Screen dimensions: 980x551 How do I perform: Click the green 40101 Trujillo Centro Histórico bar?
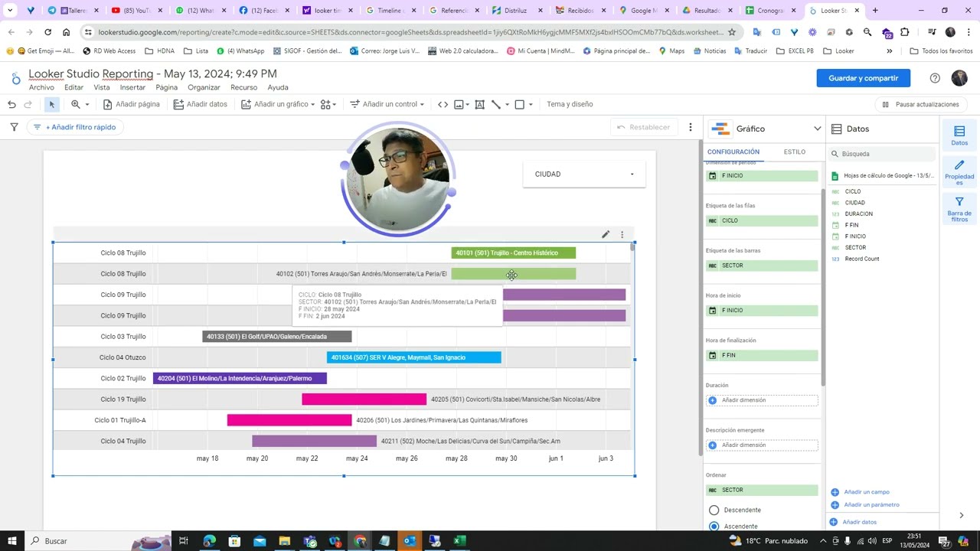(513, 253)
